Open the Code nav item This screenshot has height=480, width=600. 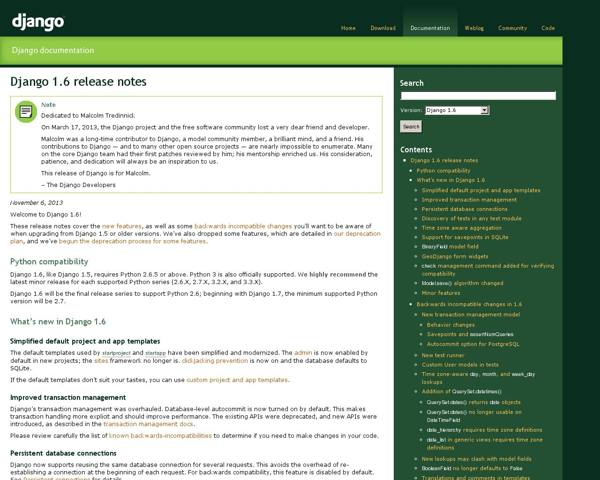point(548,28)
